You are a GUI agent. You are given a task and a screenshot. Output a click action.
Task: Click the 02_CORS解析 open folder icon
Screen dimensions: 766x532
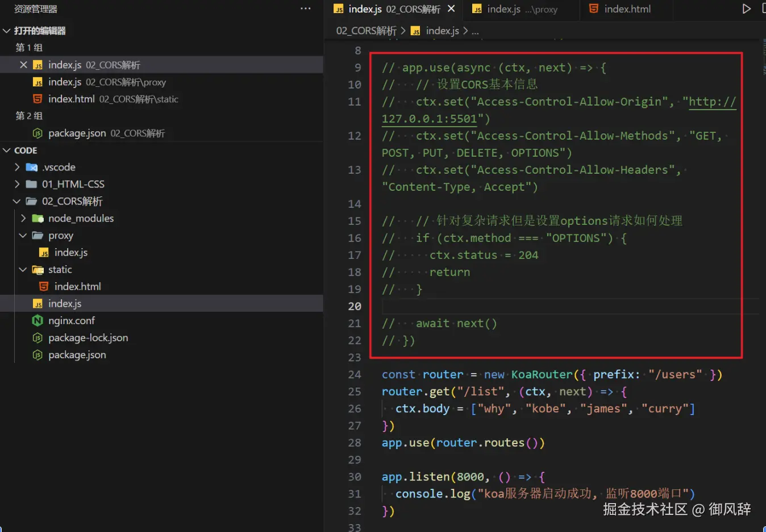coord(32,202)
